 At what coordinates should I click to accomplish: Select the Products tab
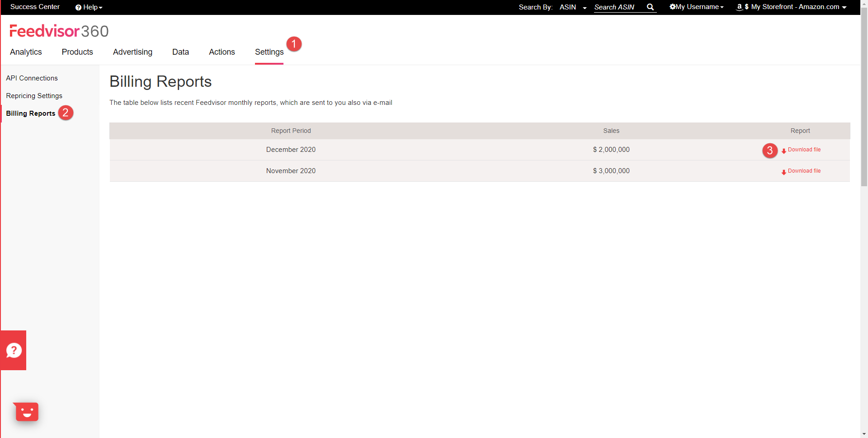pos(77,52)
